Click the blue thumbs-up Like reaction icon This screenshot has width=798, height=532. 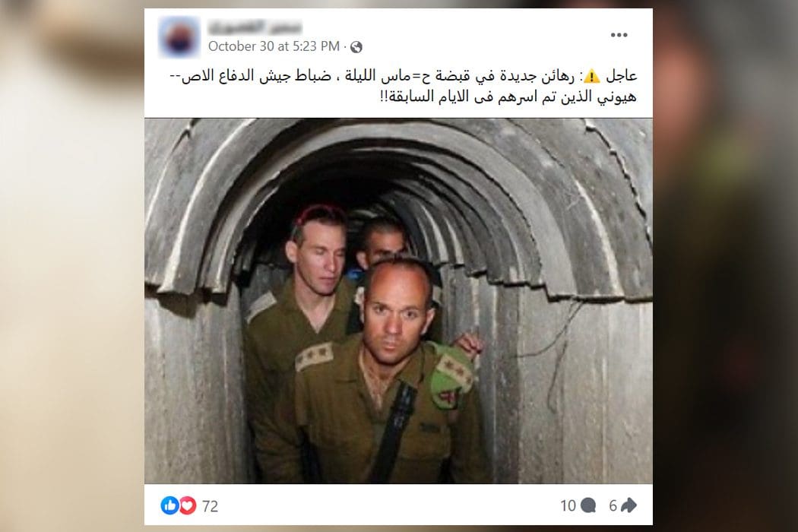169,505
